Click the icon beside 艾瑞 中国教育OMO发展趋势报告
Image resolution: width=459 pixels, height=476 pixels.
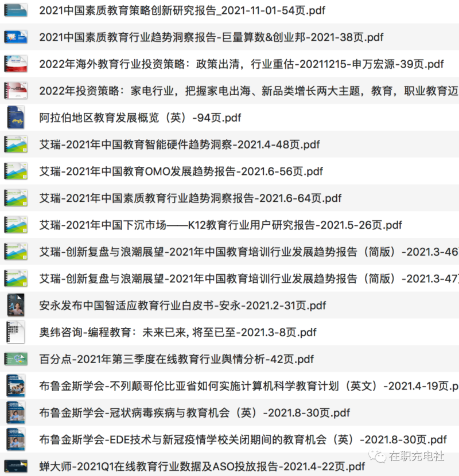click(x=15, y=171)
